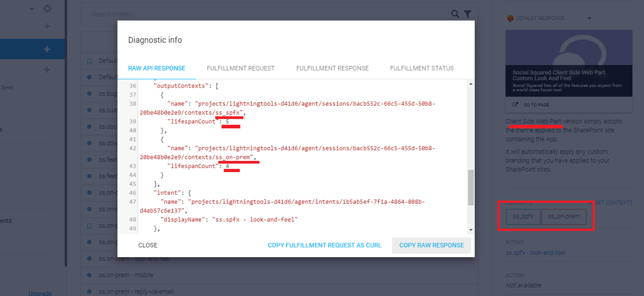
Task: Open the Fulfillment Response tab
Action: 332,68
